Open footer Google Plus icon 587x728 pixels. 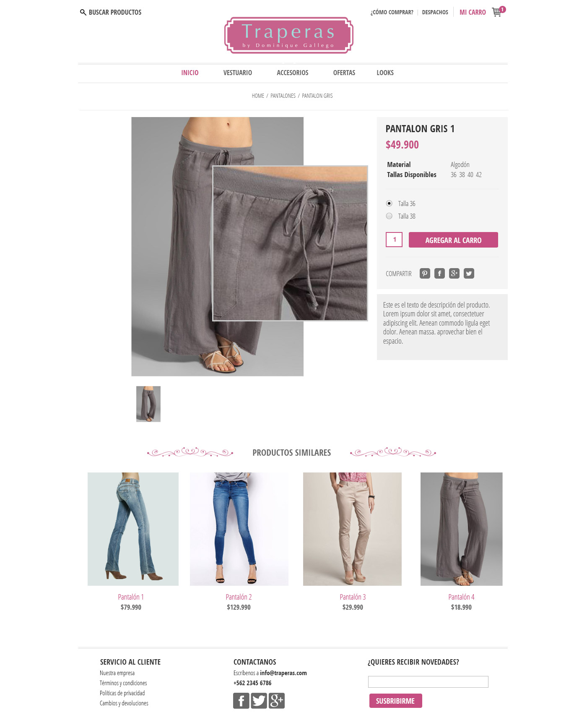277,701
